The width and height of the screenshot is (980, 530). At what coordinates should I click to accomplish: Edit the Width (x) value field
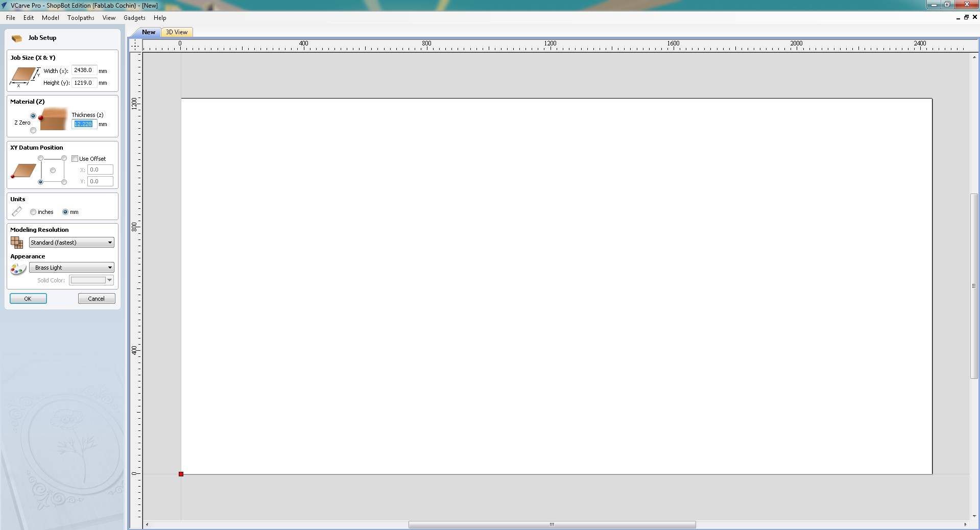(83, 70)
